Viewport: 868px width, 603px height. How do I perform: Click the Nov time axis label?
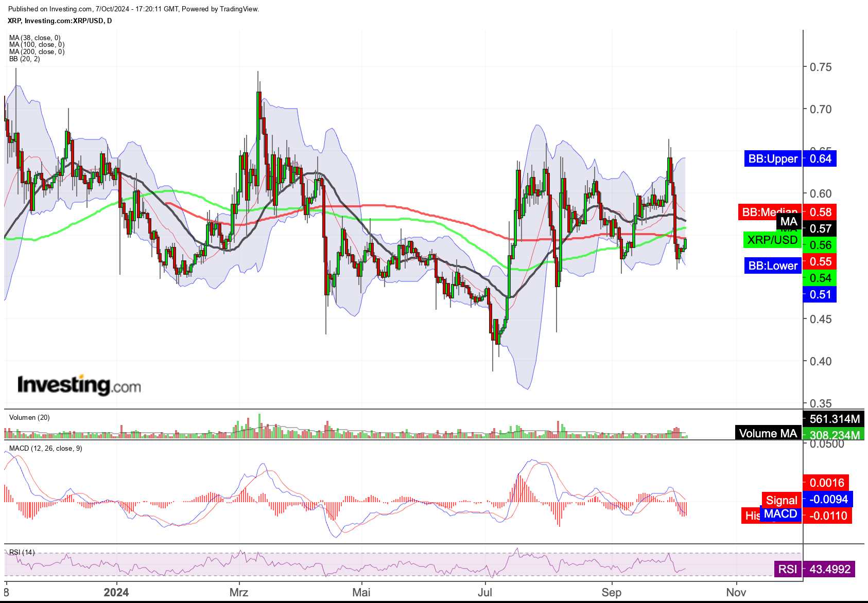click(736, 592)
